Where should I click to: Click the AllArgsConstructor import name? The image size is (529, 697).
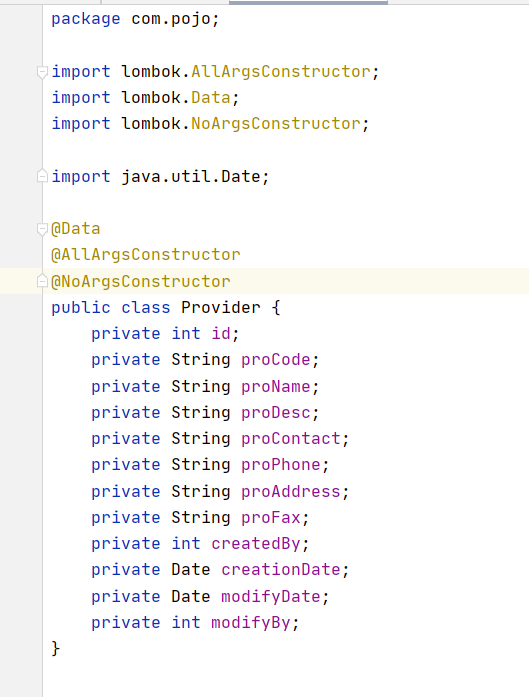(x=281, y=72)
